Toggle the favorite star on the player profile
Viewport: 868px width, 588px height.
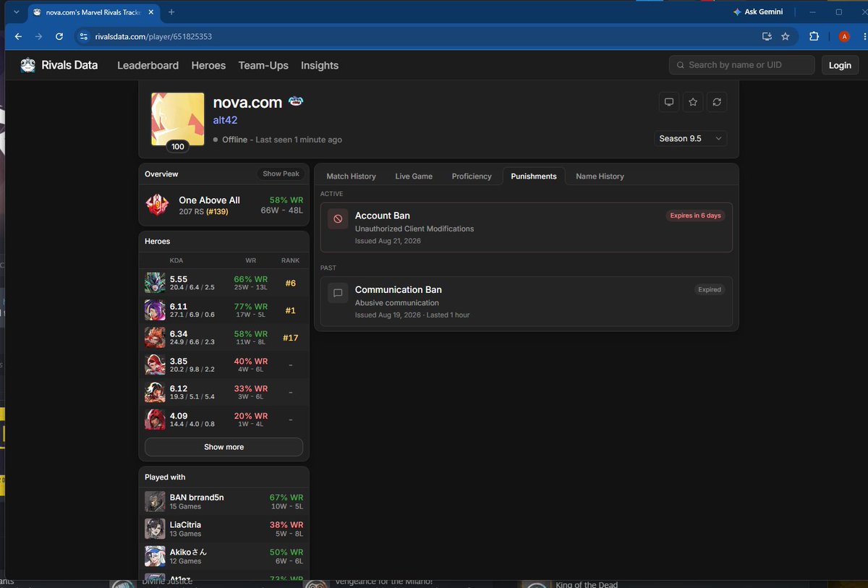(x=693, y=102)
